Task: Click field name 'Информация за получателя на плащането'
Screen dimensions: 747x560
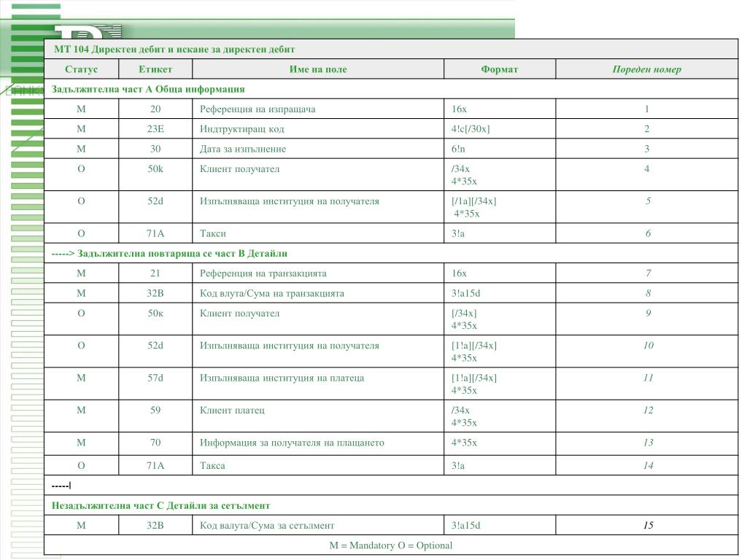Action: [292, 443]
